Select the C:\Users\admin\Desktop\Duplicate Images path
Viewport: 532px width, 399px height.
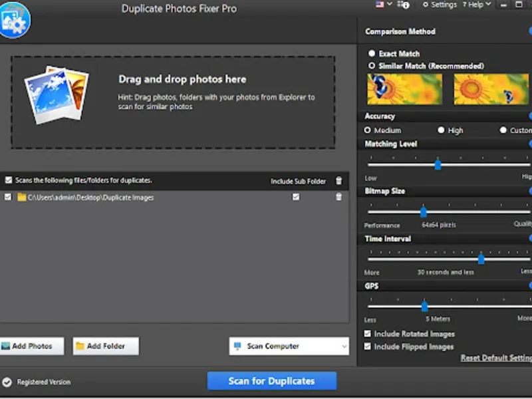click(90, 198)
